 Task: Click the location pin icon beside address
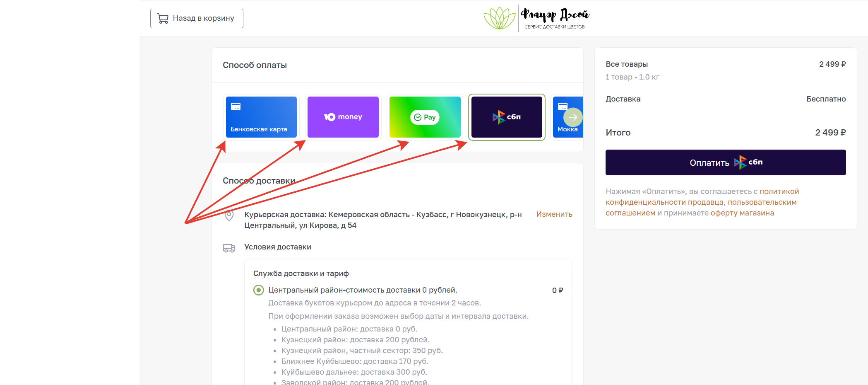(229, 216)
